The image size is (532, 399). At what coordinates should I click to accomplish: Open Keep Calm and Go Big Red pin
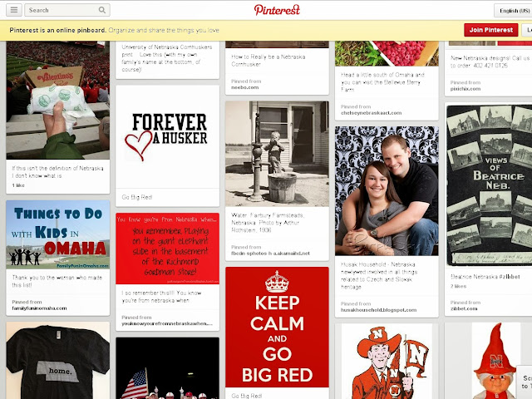click(277, 327)
